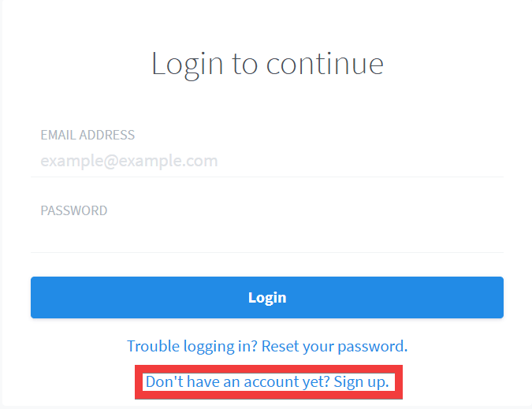Click the EMAIL ADDRESS field label

(87, 135)
